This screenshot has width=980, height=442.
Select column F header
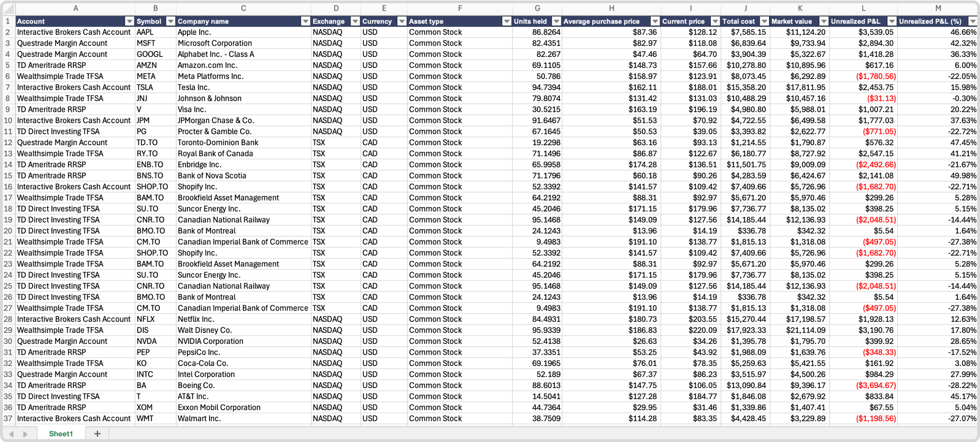[459, 8]
